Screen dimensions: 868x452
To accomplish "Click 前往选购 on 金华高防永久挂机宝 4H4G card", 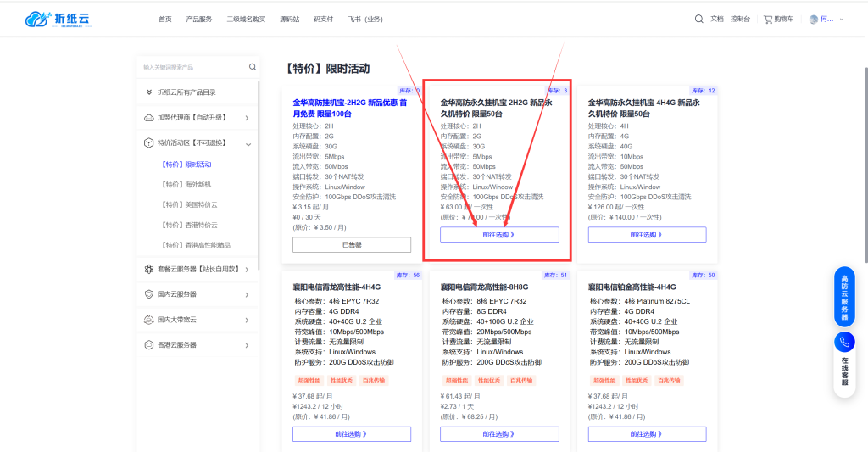I will (647, 234).
